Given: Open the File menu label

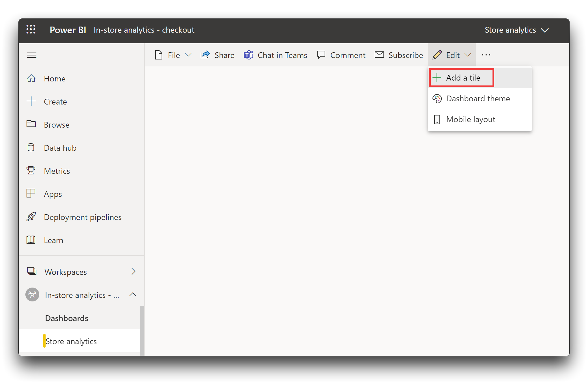Looking at the screenshot, I should pyautogui.click(x=174, y=55).
